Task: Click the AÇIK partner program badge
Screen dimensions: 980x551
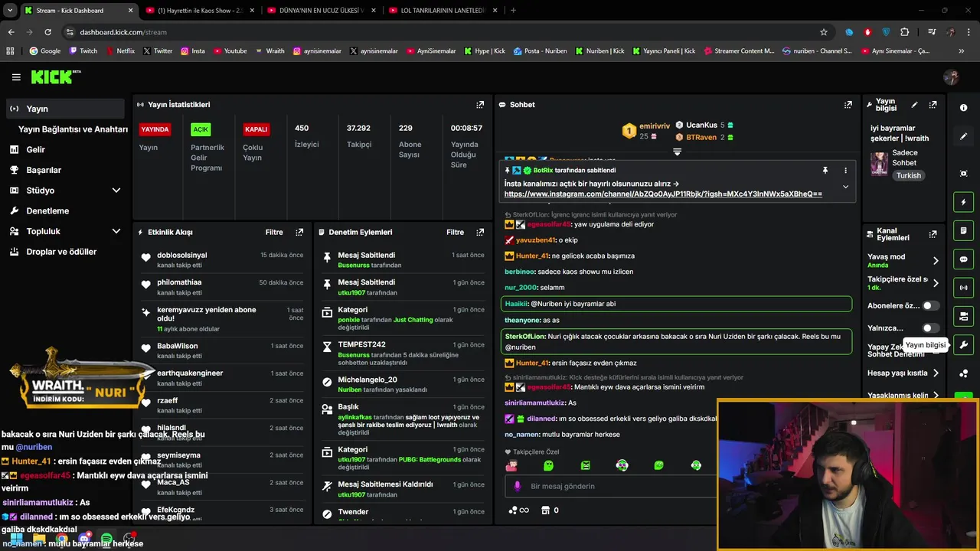Action: click(201, 129)
